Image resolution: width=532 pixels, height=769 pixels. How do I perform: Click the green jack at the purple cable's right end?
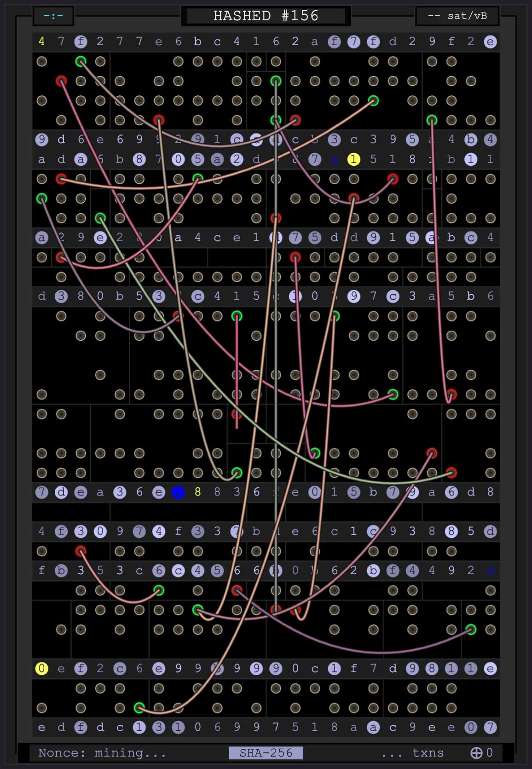pos(470,629)
